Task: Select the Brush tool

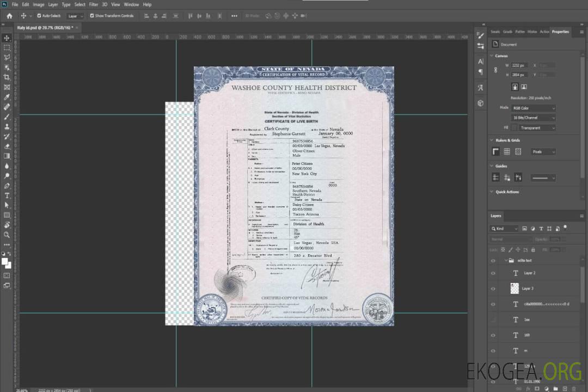Action: tap(7, 117)
